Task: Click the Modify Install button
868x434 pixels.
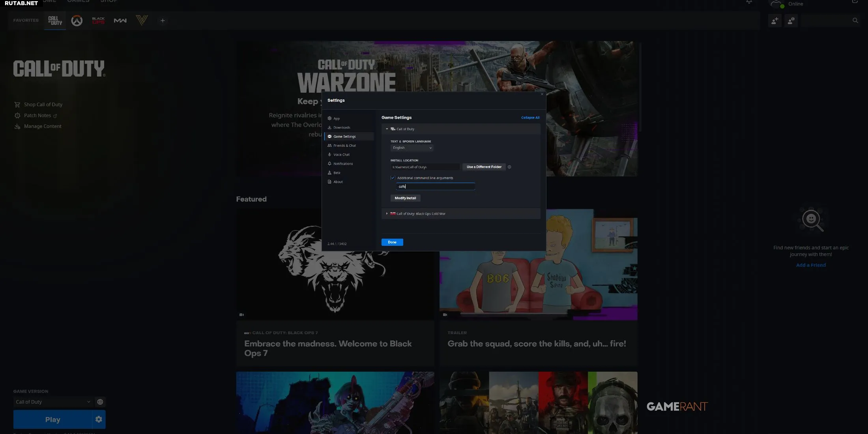Action: (405, 198)
